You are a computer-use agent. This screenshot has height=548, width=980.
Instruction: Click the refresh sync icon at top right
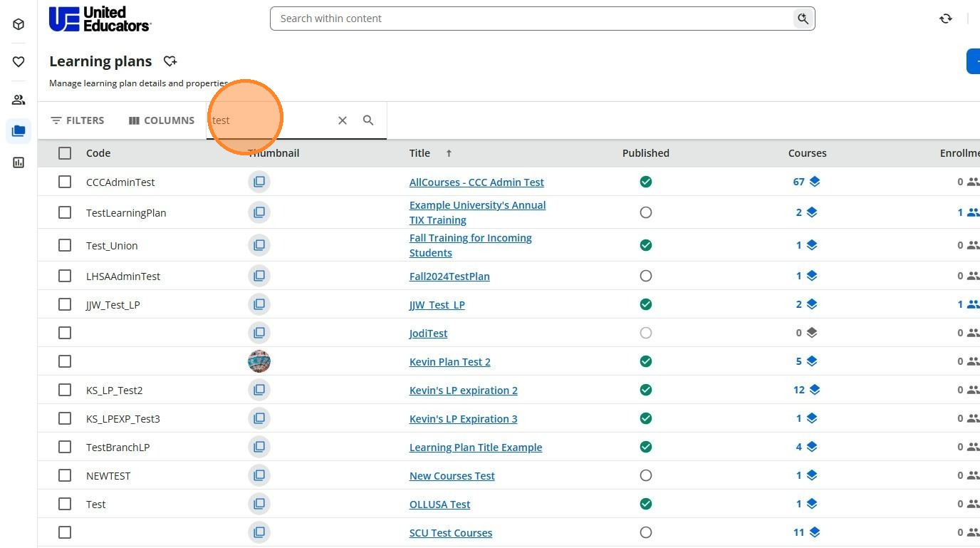(946, 19)
